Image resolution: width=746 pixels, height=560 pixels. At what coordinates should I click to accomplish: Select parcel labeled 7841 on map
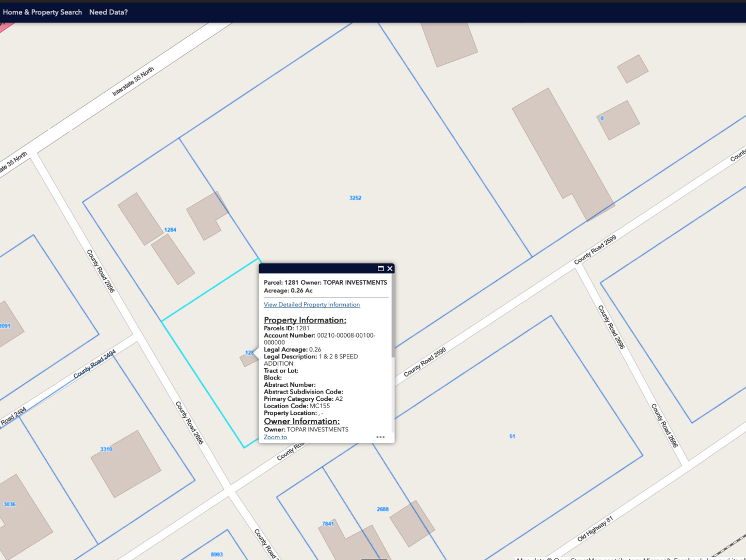(328, 524)
